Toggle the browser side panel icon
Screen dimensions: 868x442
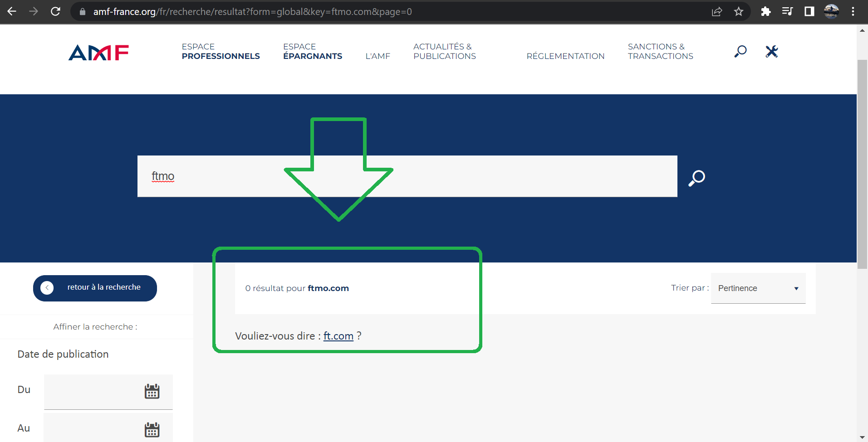(809, 11)
